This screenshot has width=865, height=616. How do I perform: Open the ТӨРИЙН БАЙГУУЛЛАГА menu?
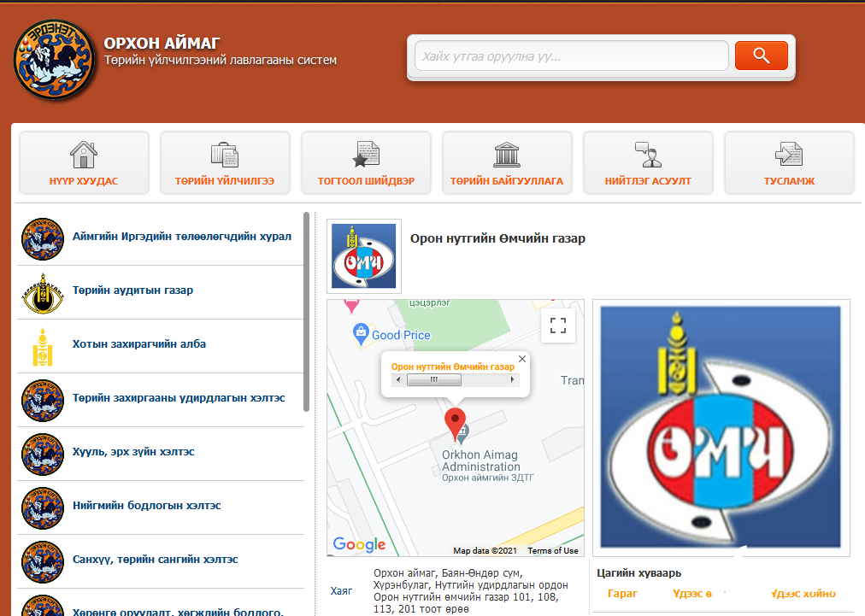pos(507,162)
